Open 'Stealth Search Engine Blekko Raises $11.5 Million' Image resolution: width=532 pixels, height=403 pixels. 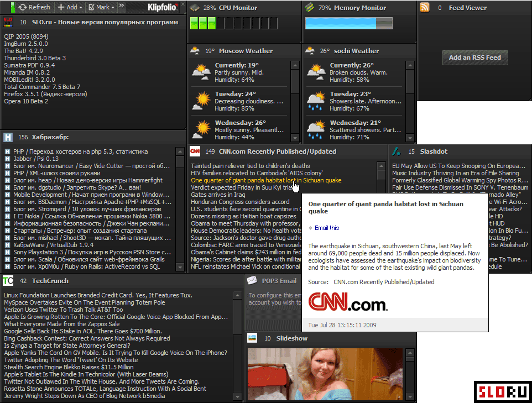point(69,367)
